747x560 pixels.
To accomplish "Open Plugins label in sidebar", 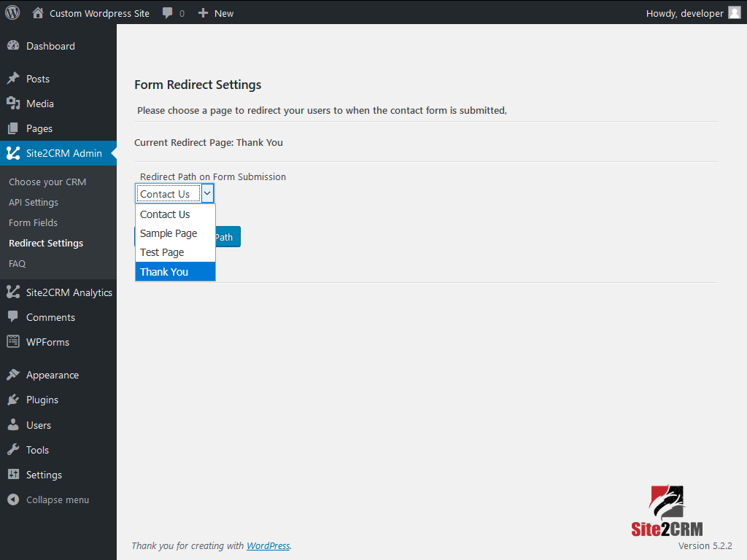I will 42,400.
